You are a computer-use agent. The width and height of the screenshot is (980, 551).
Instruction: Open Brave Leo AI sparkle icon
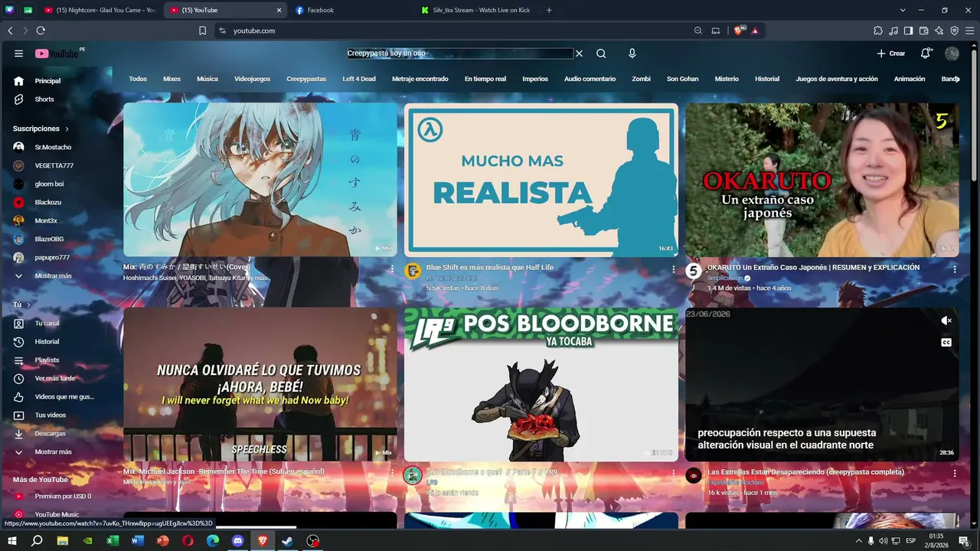[x=939, y=31]
